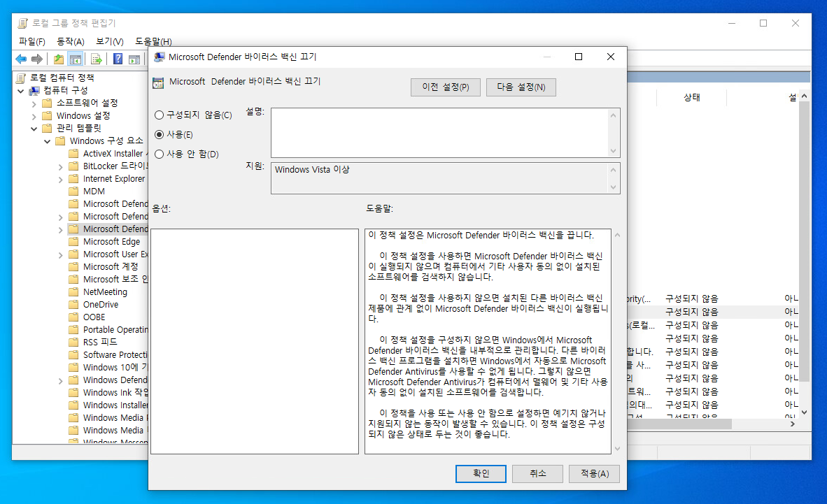Select the OneDrive tree item

point(101,305)
